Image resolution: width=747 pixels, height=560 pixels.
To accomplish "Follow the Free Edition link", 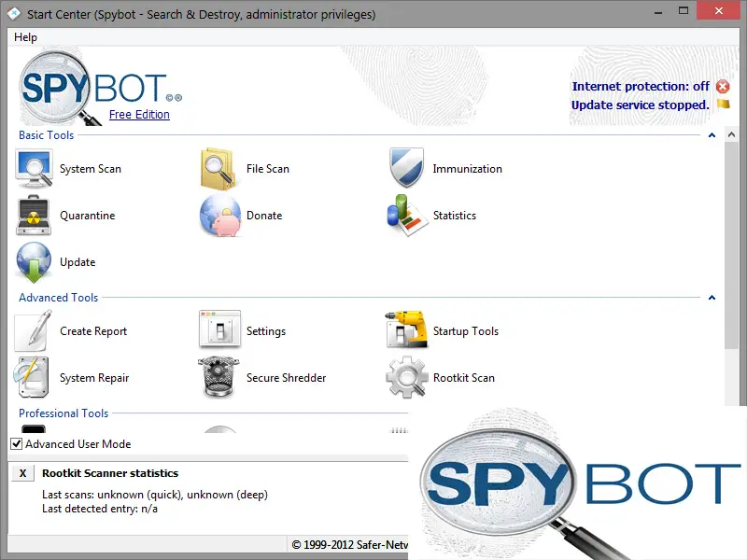I will tap(139, 114).
